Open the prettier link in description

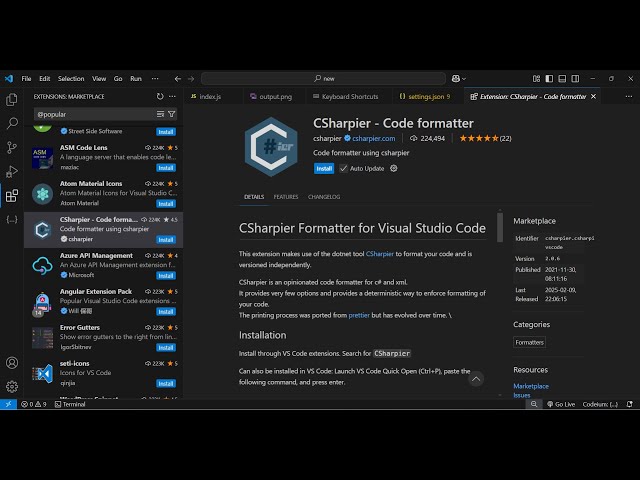[x=359, y=315]
